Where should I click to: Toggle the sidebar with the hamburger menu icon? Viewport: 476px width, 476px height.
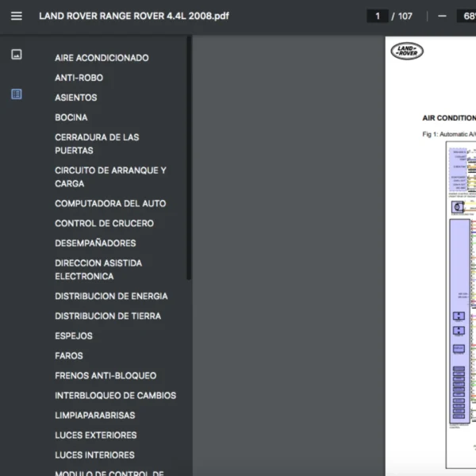(x=17, y=16)
